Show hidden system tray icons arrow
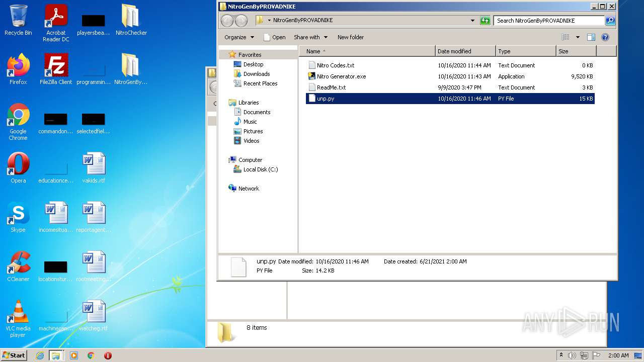The width and height of the screenshot is (644, 362). pyautogui.click(x=561, y=355)
